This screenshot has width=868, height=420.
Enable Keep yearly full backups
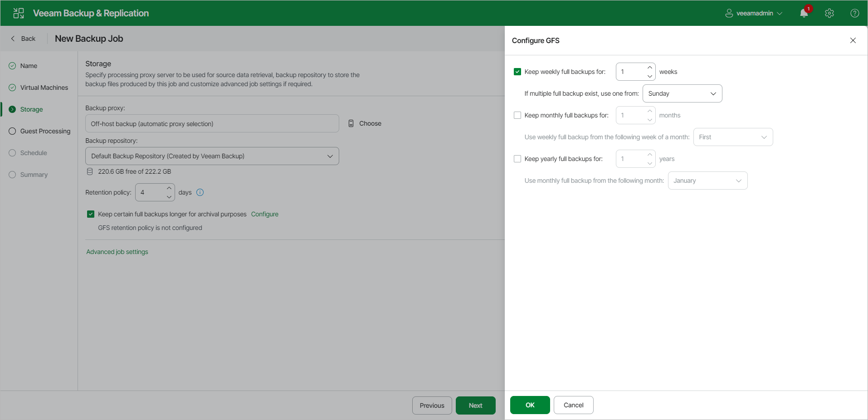click(x=517, y=159)
